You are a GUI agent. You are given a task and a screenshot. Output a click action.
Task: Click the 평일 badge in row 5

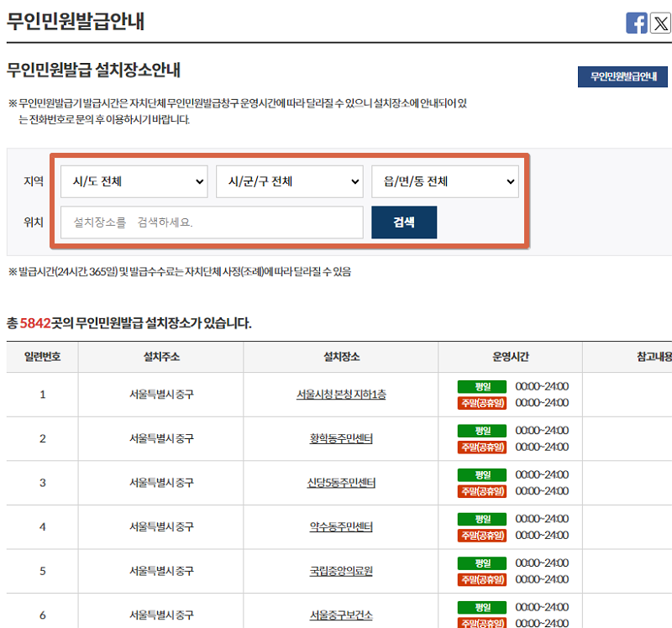(482, 563)
